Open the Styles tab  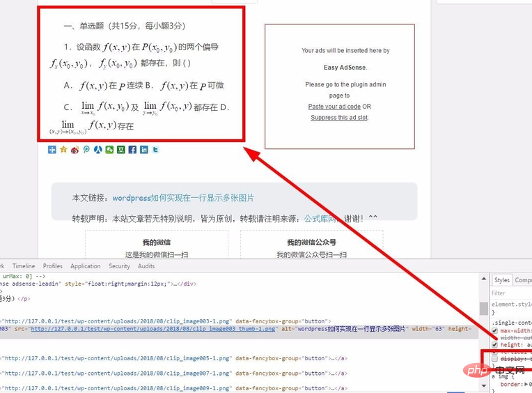click(501, 280)
